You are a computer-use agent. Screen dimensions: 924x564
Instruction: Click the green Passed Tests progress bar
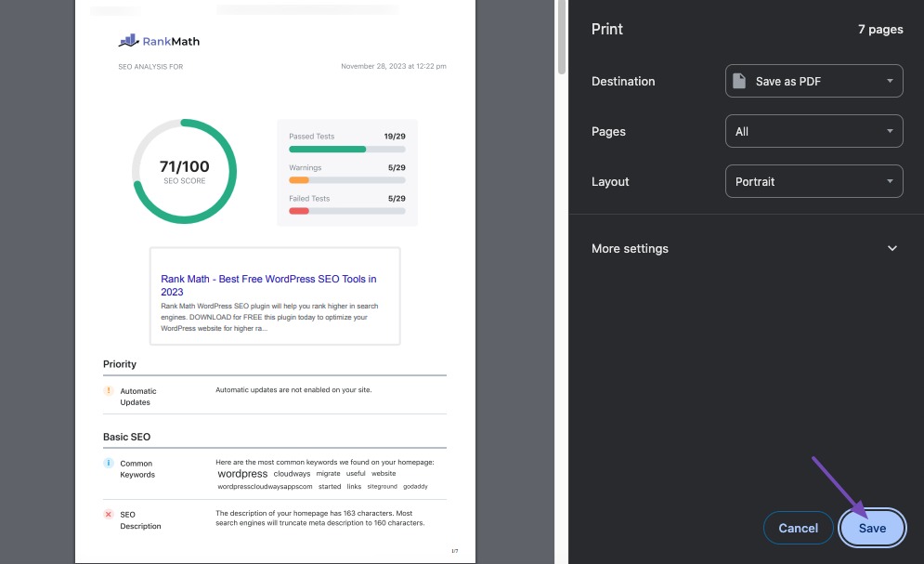[327, 149]
